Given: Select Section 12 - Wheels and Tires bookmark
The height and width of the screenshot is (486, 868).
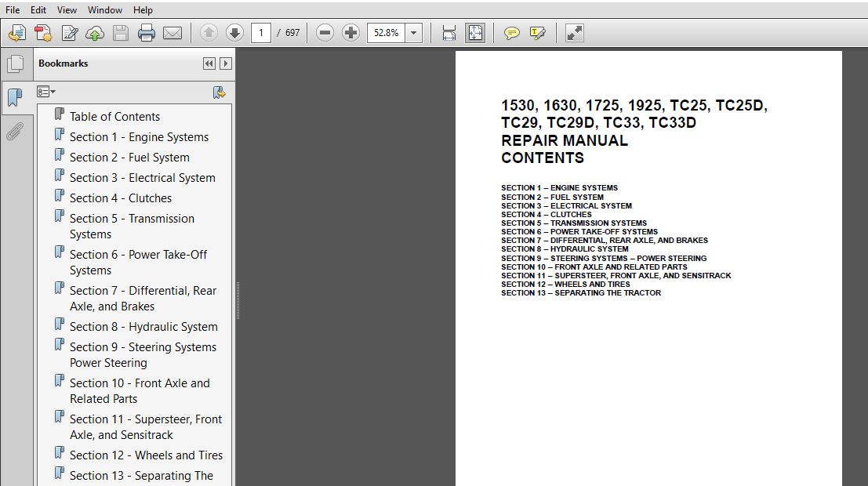Looking at the screenshot, I should click(x=146, y=455).
